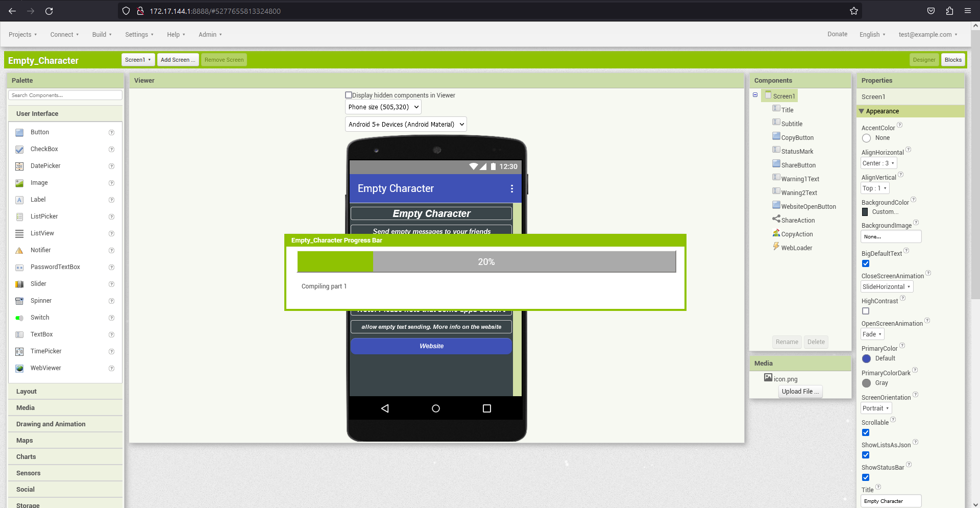980x508 pixels.
Task: Open the Build menu
Action: click(x=102, y=35)
